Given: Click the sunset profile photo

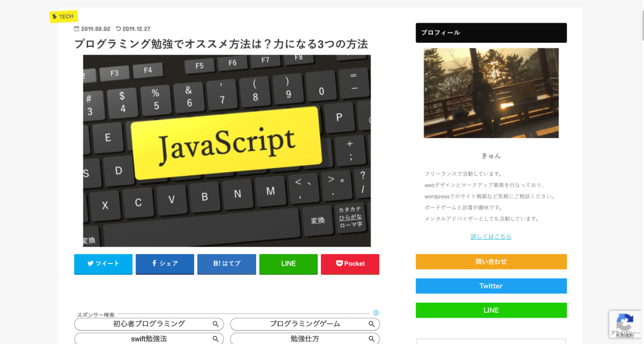Looking at the screenshot, I should (x=491, y=93).
